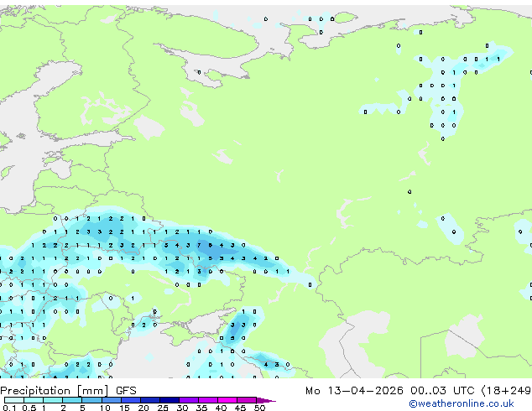The image size is (532, 411).
Task: Click the forecast date 'Mo 13-04-2026'
Action: pos(354,391)
